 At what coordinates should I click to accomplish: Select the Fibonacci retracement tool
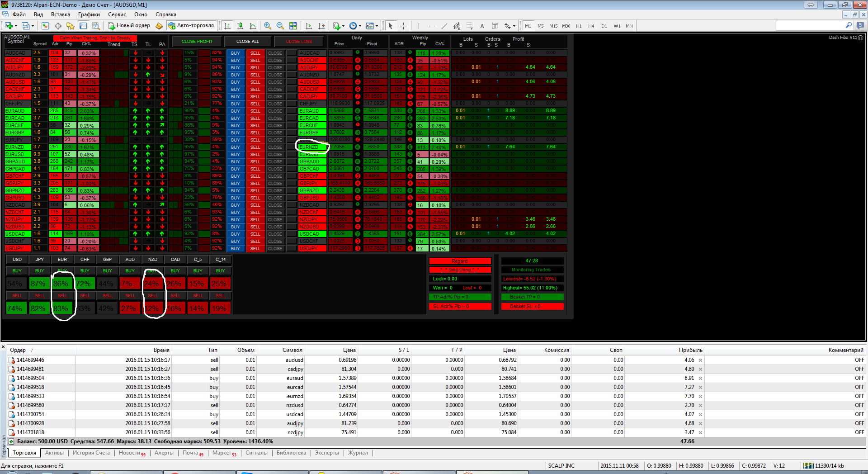[x=469, y=26]
